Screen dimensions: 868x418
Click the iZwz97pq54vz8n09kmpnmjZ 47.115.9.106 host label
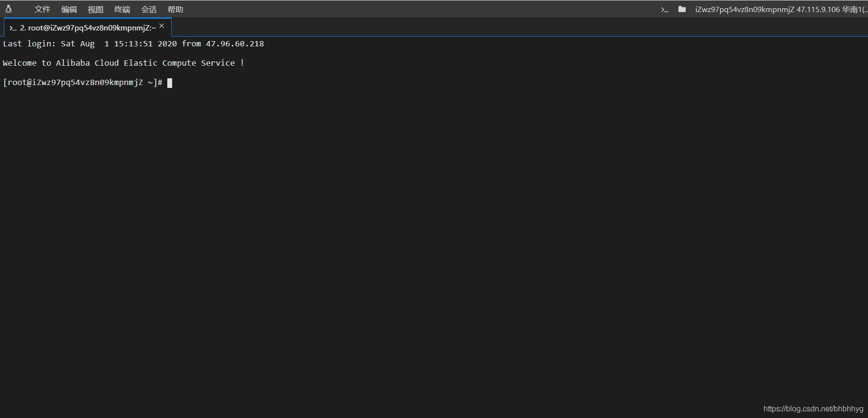coord(780,9)
